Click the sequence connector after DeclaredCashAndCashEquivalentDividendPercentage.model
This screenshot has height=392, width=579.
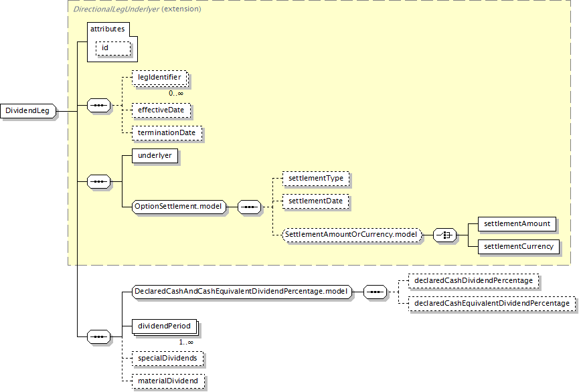pos(375,292)
